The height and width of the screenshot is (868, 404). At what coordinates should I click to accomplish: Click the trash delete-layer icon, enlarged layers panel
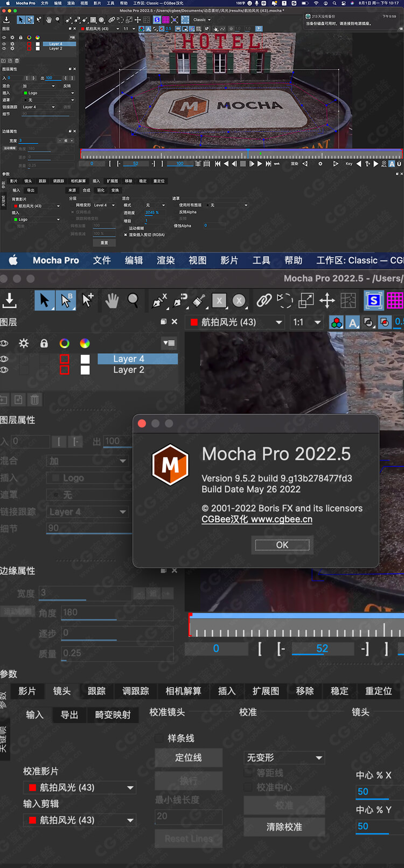(x=34, y=399)
